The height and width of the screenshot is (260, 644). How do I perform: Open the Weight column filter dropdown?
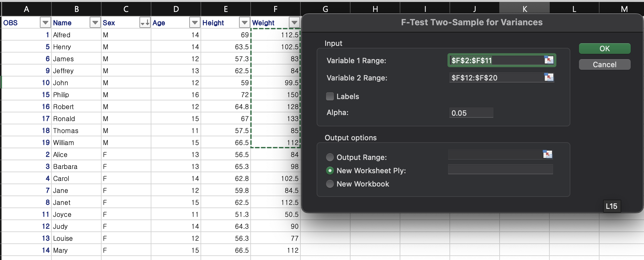click(294, 23)
